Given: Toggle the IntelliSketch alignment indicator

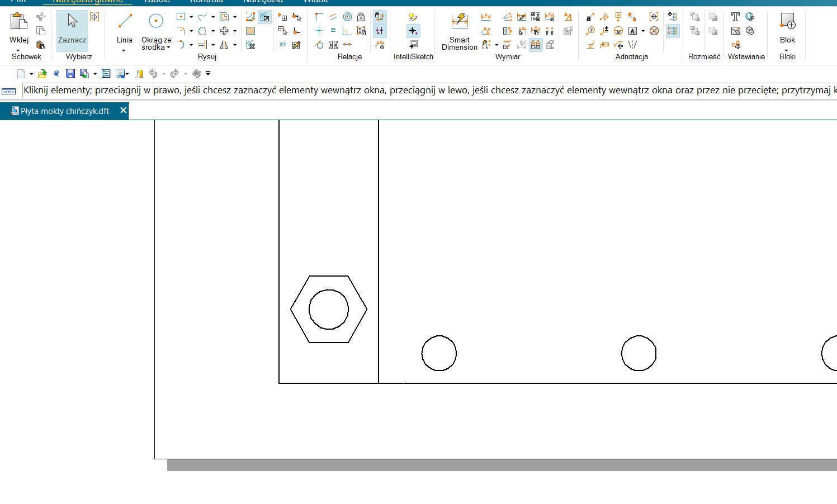Looking at the screenshot, I should pyautogui.click(x=413, y=31).
